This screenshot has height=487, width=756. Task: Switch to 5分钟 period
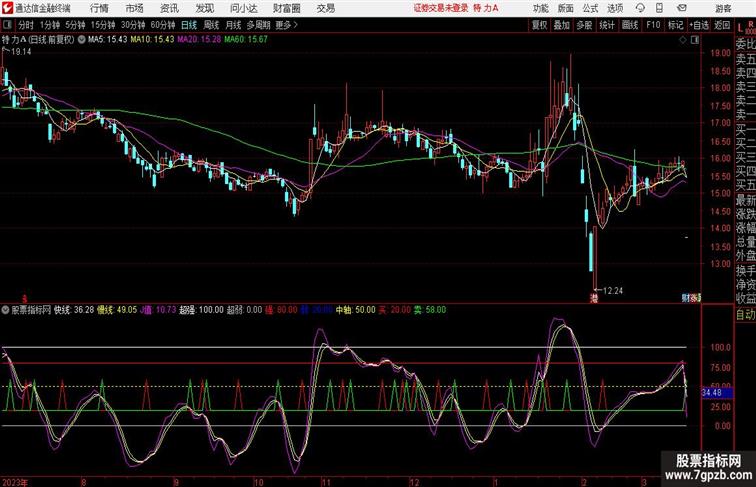[x=75, y=25]
